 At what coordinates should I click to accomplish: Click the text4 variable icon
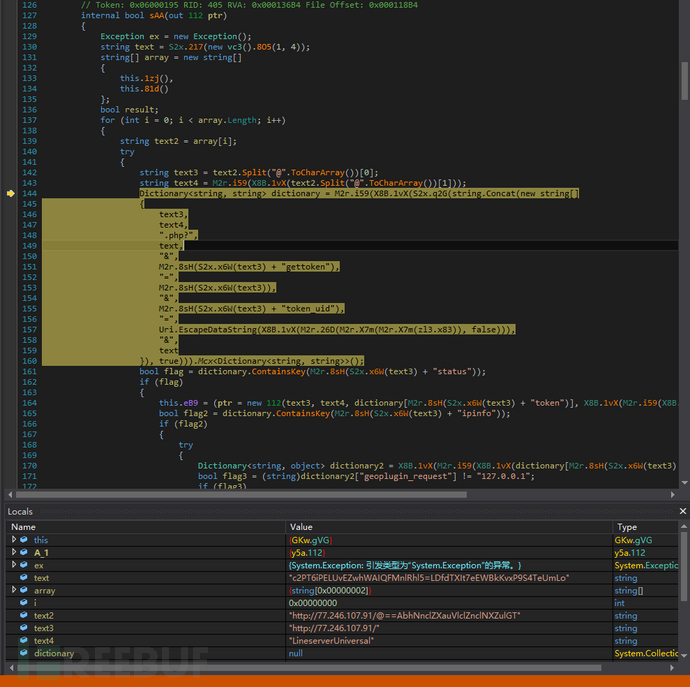click(x=24, y=640)
